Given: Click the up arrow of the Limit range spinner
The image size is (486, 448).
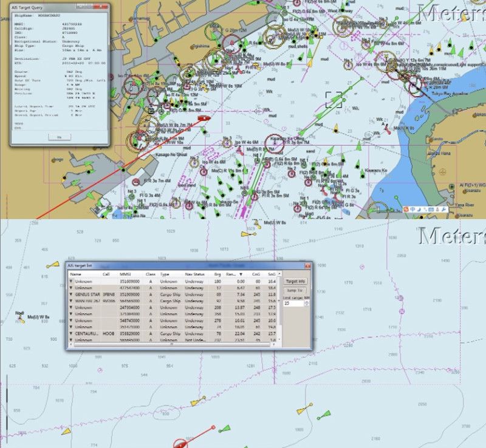Looking at the screenshot, I should point(307,303).
